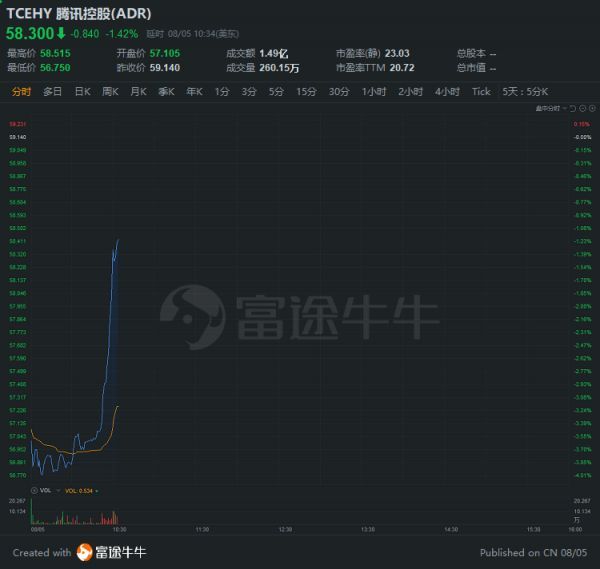Open the 年K yearly chart tab
The width and height of the screenshot is (600, 569).
pos(194,92)
